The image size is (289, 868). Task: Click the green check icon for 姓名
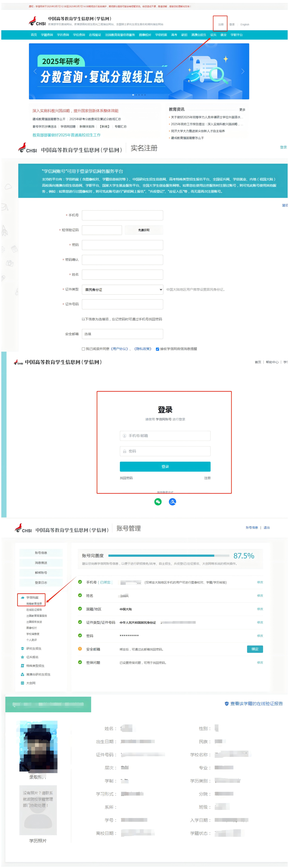(x=80, y=595)
